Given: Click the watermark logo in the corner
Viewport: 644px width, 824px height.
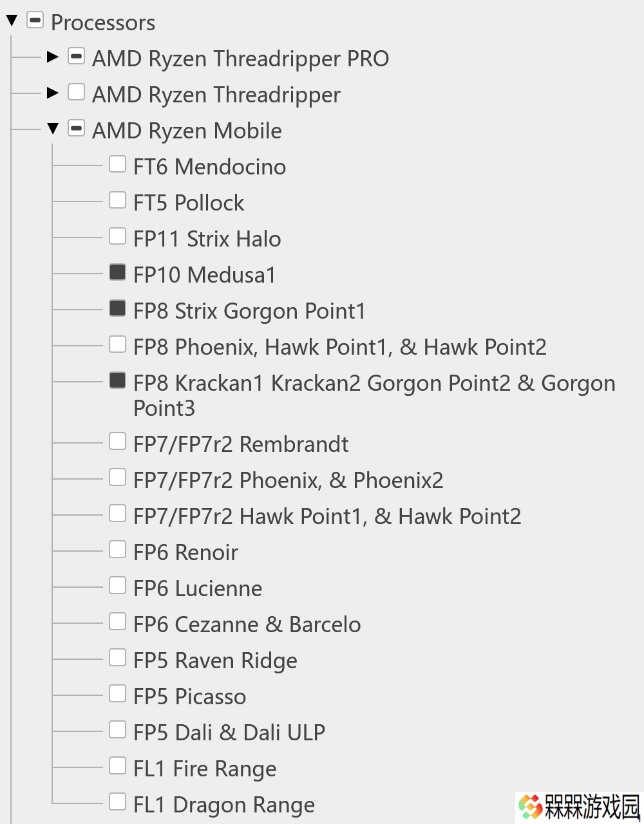Looking at the screenshot, I should pos(580,807).
